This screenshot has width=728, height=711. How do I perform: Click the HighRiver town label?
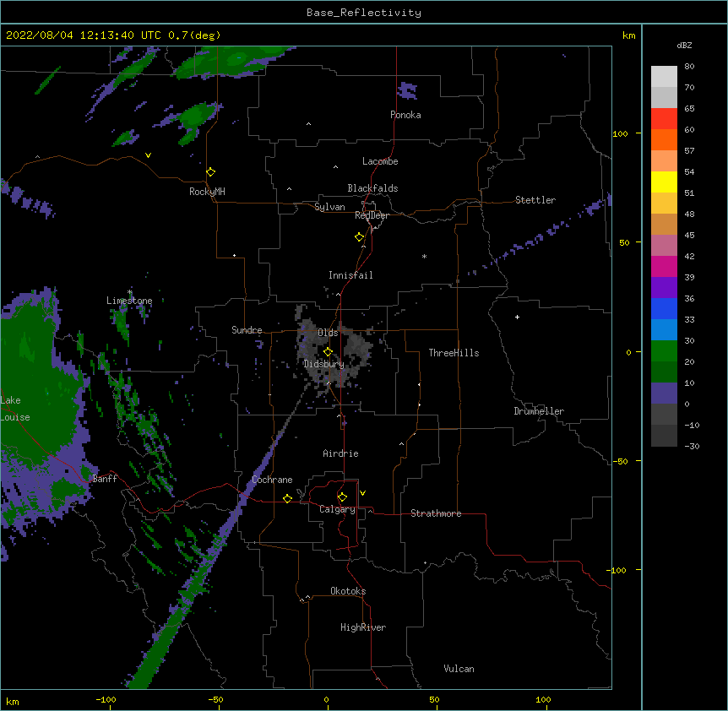click(x=363, y=627)
